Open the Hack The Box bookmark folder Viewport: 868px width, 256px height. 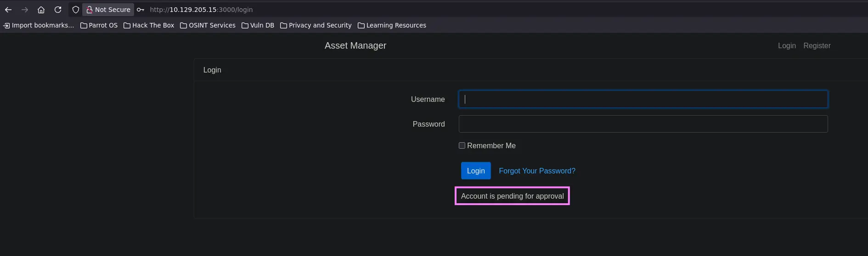tap(149, 25)
